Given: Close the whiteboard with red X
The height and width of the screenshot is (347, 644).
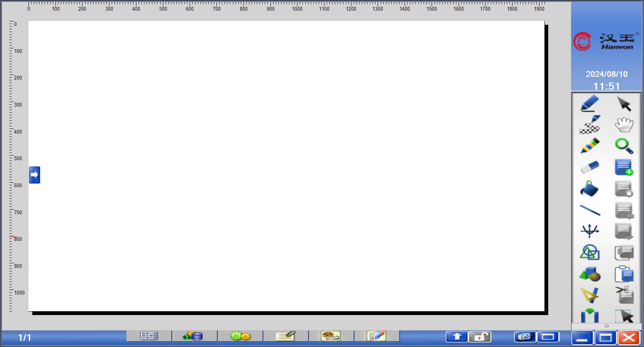Looking at the screenshot, I should [629, 338].
